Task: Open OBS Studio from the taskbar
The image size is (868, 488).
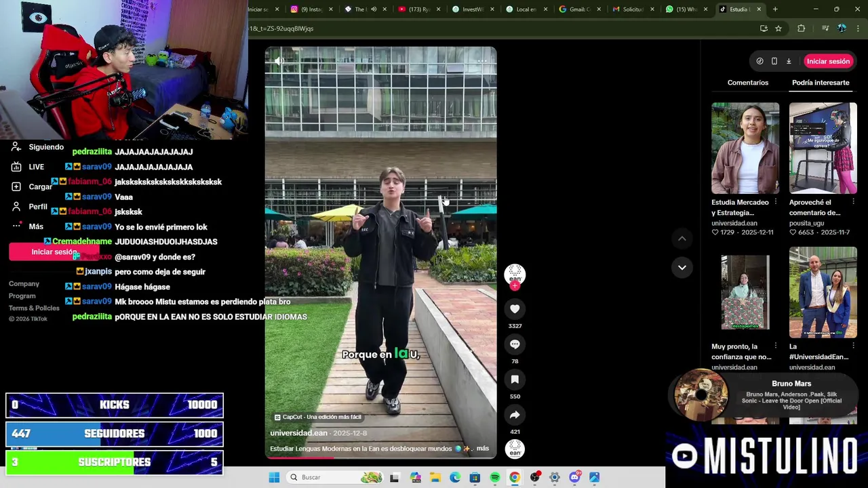Action: pyautogui.click(x=535, y=477)
